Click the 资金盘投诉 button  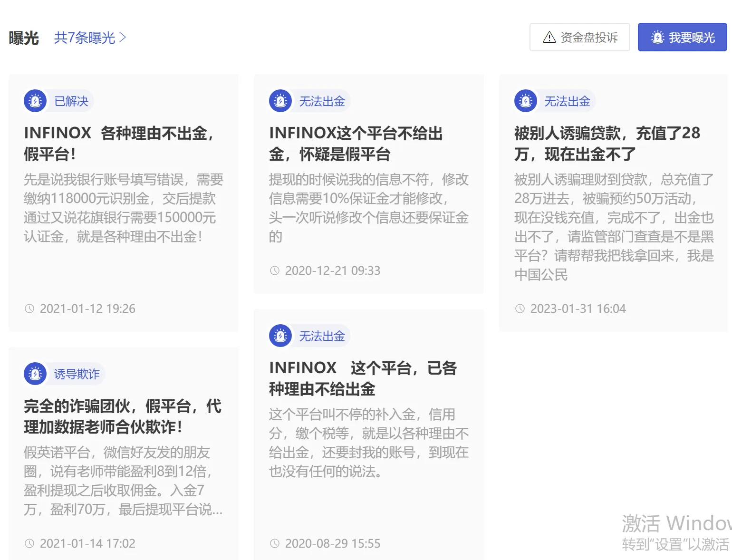(x=580, y=37)
